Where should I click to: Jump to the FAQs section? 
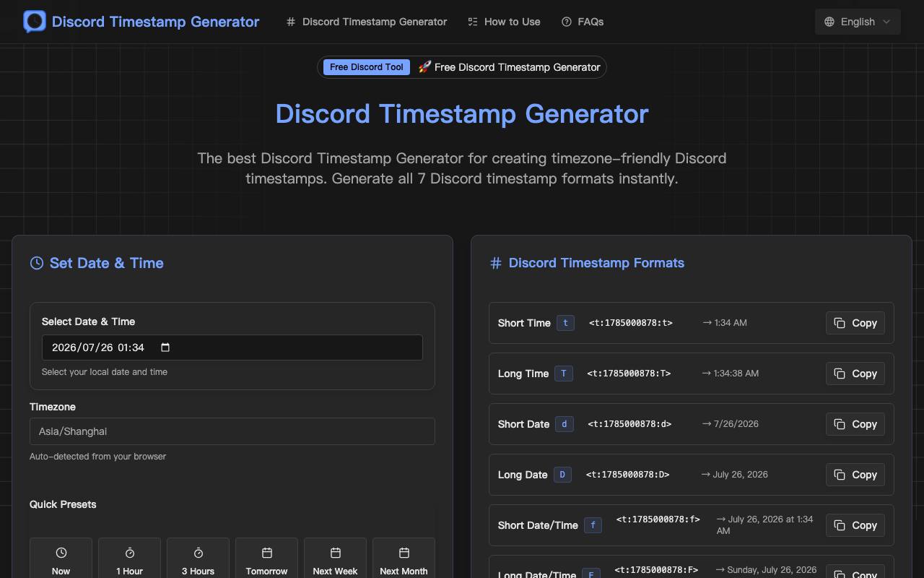click(x=583, y=22)
